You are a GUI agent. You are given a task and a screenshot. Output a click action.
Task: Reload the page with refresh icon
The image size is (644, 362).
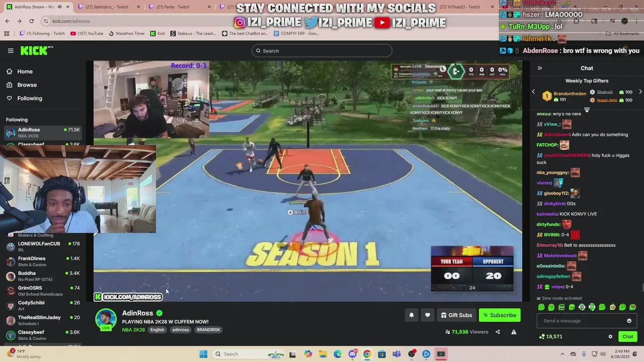tap(31, 21)
